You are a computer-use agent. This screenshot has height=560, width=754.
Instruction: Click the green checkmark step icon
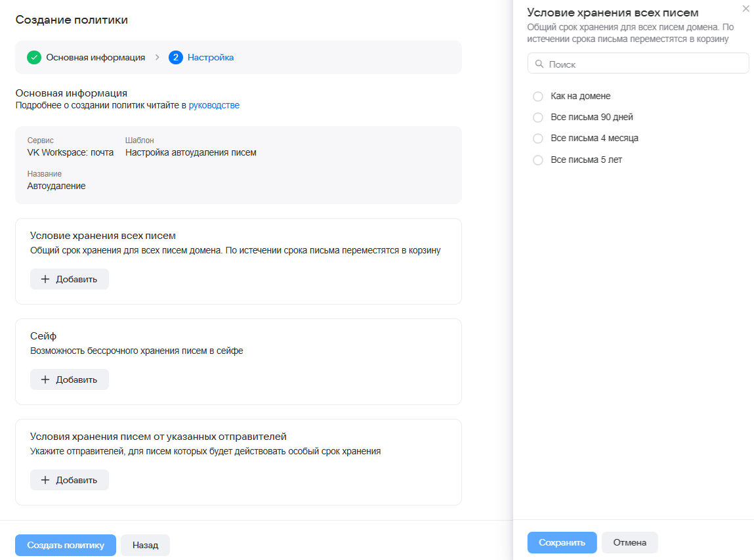tap(34, 57)
